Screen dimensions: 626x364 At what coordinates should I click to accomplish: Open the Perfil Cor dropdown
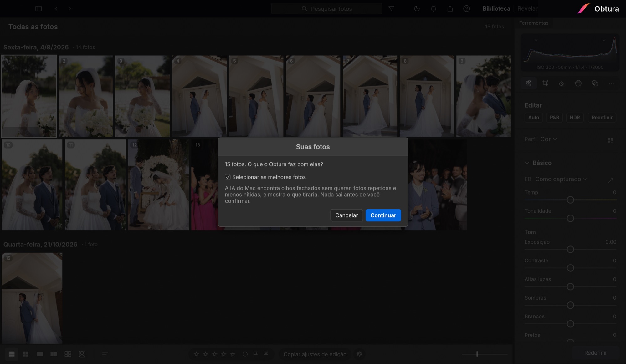point(548,139)
